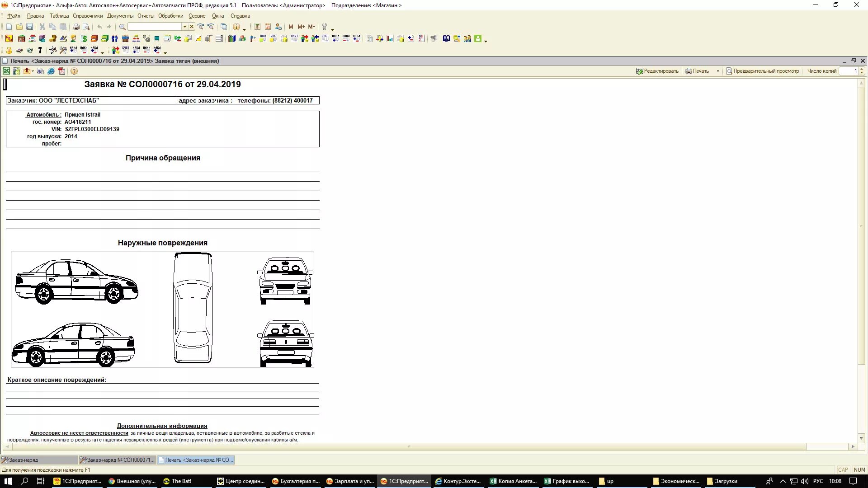Open the calendar toolbar icon
The image size is (868, 488).
[268, 27]
